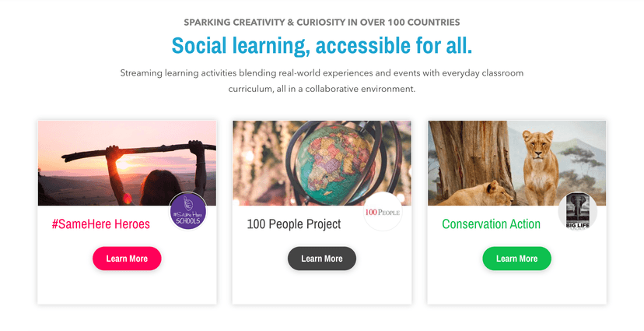644x331 pixels.
Task: Click blank space below green Learn More button
Action: 516,287
